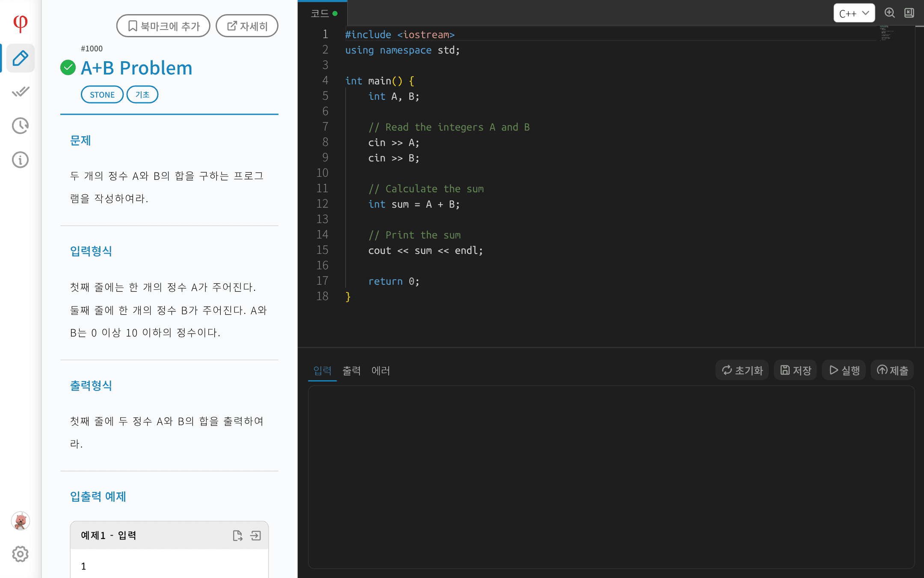
Task: Click the 'int sum = A + B;' line
Action: coord(414,204)
